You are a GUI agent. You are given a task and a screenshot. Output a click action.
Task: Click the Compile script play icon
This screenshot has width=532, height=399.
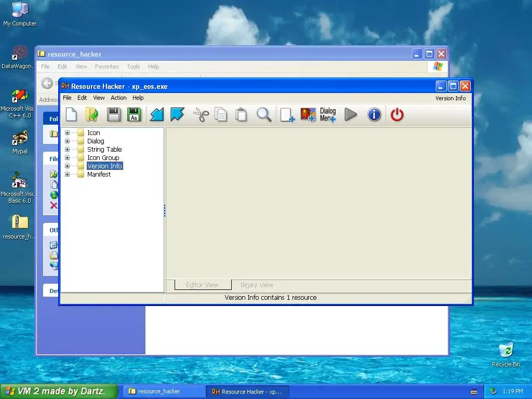click(x=351, y=114)
